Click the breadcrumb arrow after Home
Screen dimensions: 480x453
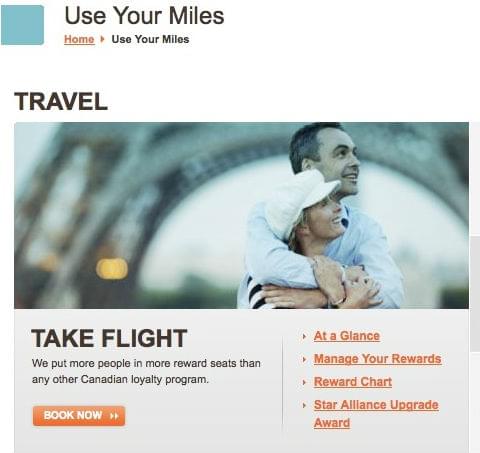[102, 39]
